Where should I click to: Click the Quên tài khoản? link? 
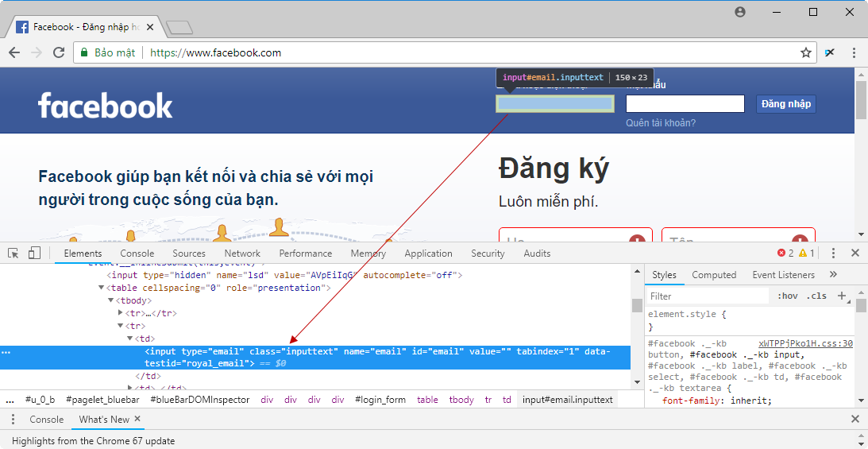pos(660,122)
